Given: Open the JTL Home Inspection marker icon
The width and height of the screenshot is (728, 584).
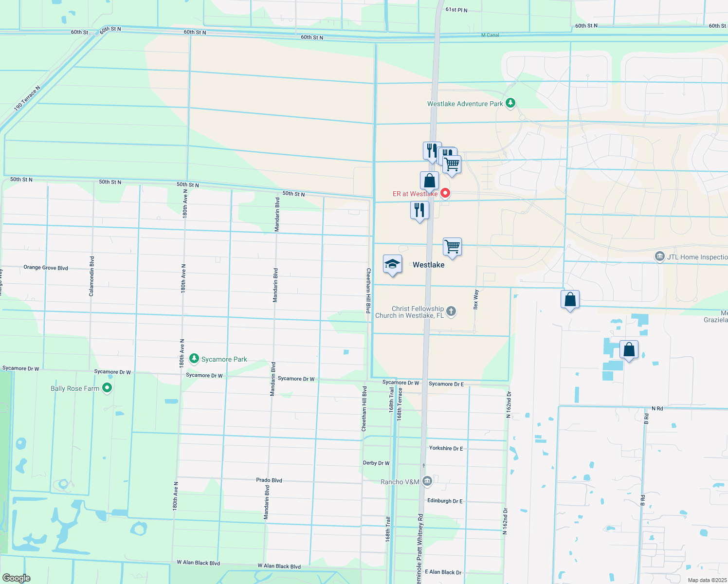Looking at the screenshot, I should [659, 256].
